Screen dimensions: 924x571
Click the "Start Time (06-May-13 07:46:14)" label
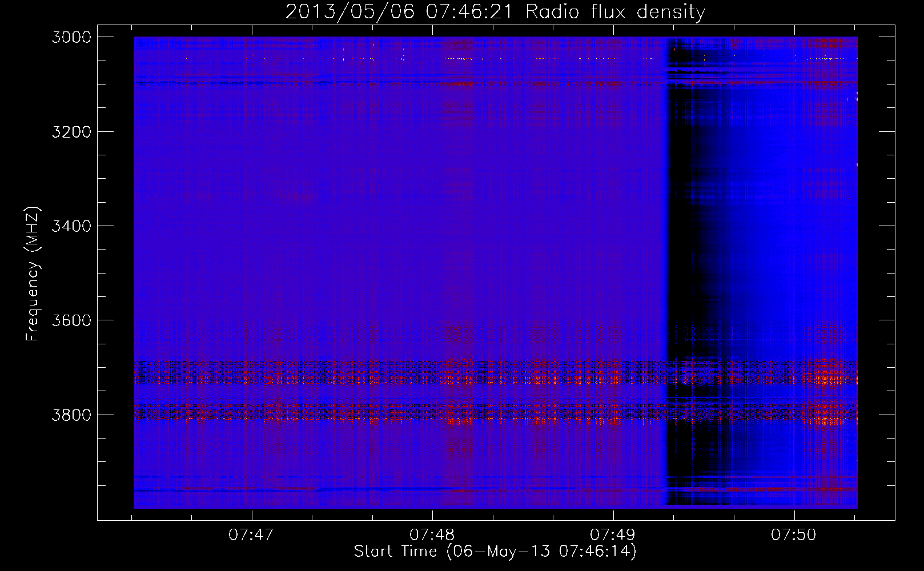pyautogui.click(x=495, y=552)
